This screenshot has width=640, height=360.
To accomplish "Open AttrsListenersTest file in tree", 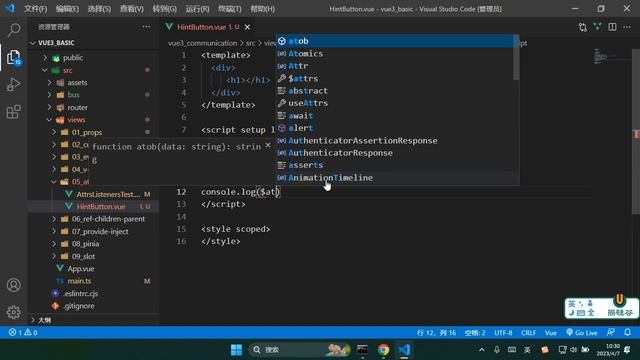I will pos(93,194).
